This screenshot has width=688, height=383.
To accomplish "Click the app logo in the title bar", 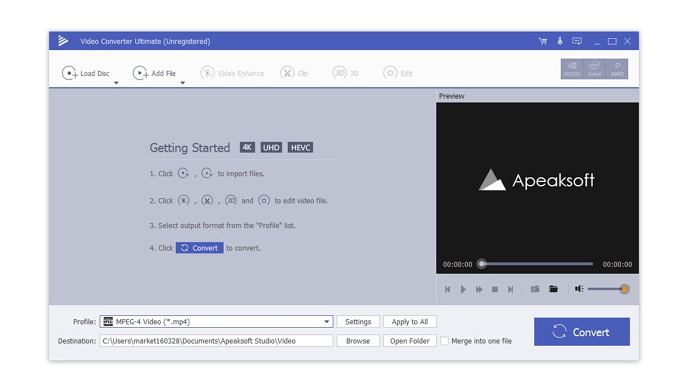I will tap(63, 41).
